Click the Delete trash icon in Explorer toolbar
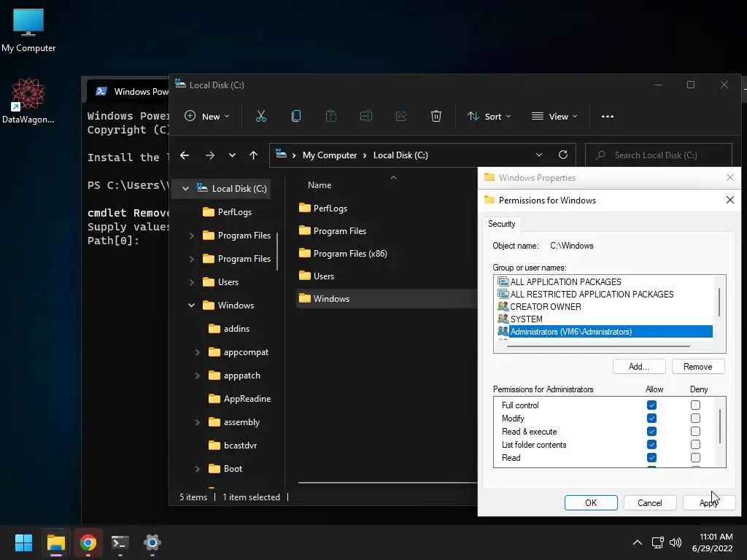 coord(436,116)
